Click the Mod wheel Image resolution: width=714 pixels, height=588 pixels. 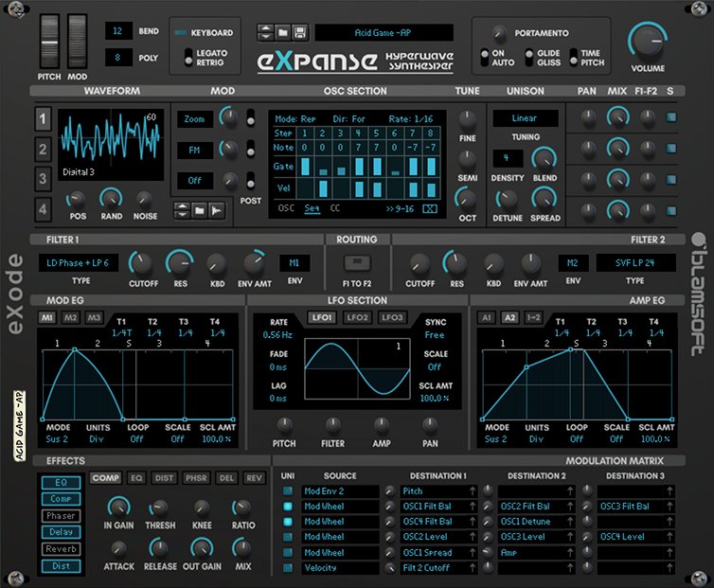pos(78,43)
